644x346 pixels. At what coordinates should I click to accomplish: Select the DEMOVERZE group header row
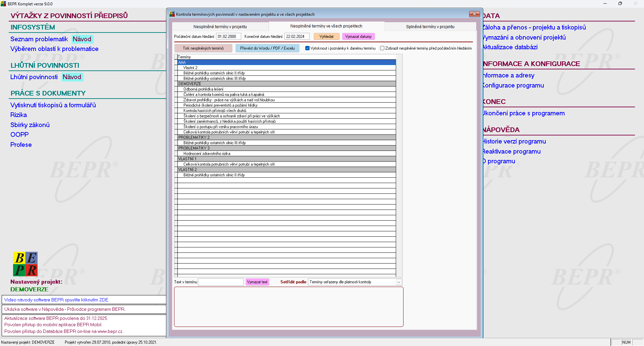287,84
